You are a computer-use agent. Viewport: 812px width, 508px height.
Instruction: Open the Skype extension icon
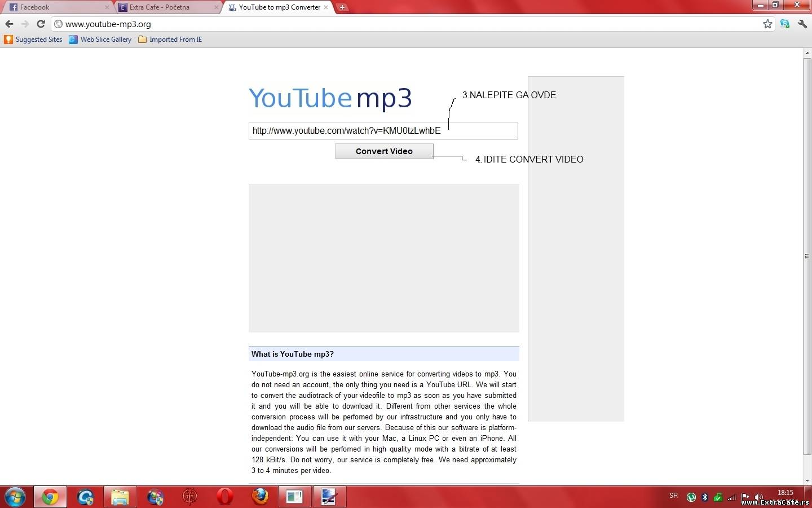pyautogui.click(x=785, y=24)
